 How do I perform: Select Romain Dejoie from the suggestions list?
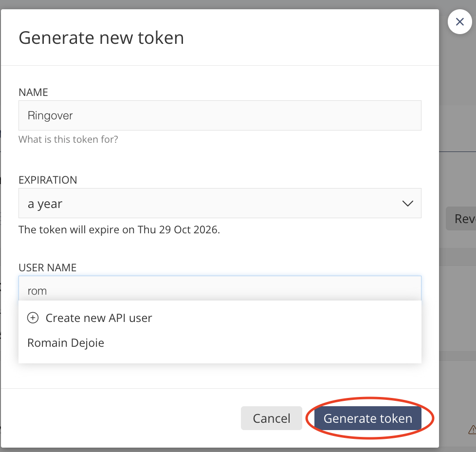click(x=65, y=343)
